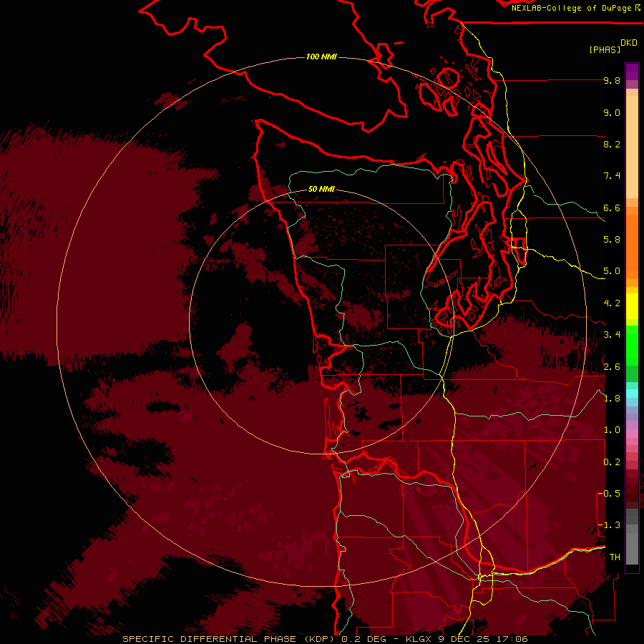Viewport: 644px width, 644px height.
Task: Click the NEXLAB-College of DuPage label
Action: click(x=575, y=8)
